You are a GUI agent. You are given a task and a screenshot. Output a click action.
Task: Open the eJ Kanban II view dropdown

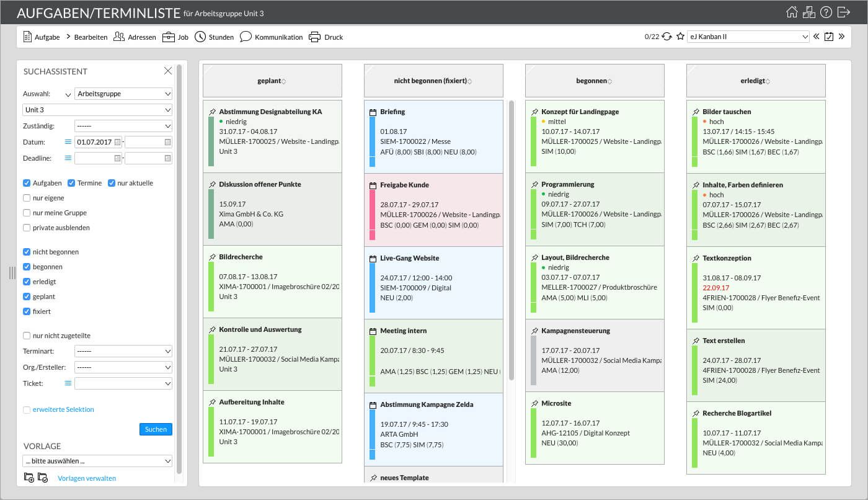pos(748,37)
